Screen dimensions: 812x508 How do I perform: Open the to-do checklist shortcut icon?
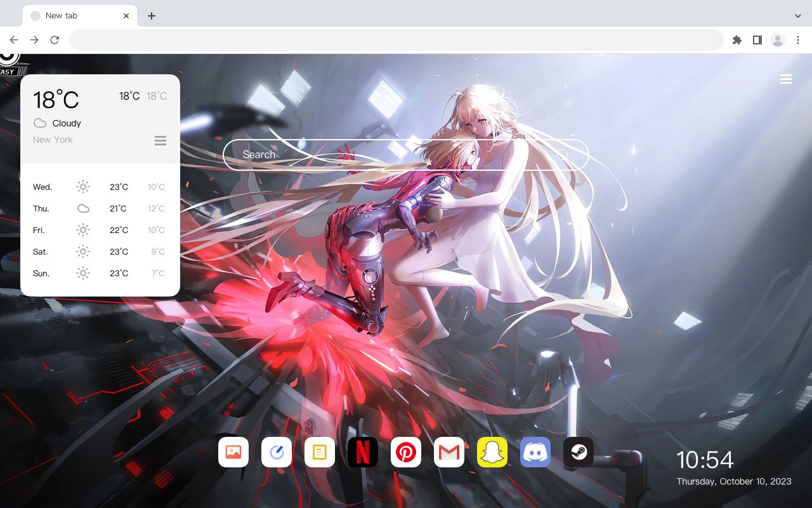click(x=277, y=452)
